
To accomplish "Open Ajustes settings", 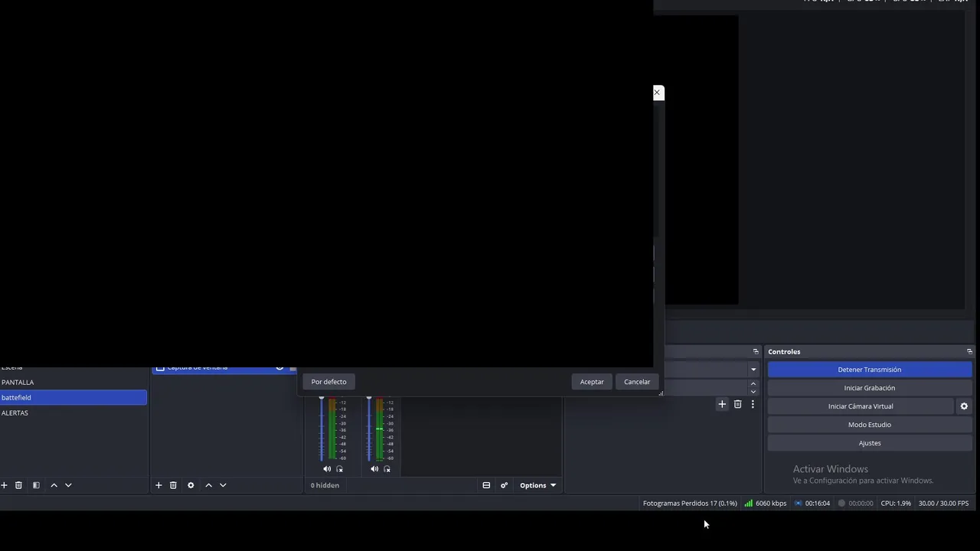I will click(x=870, y=443).
